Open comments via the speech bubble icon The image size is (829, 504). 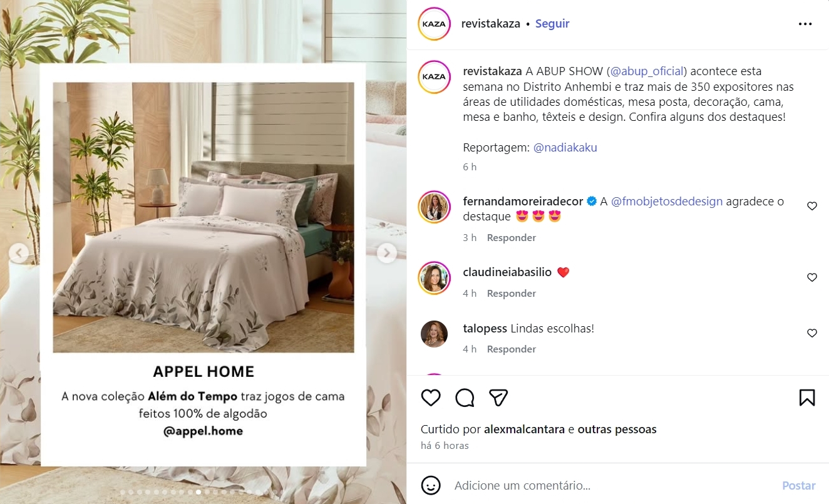click(x=465, y=398)
